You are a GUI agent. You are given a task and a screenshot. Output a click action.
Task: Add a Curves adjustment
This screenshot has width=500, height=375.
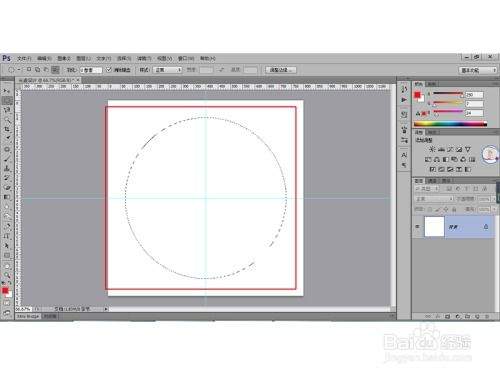pos(450,149)
